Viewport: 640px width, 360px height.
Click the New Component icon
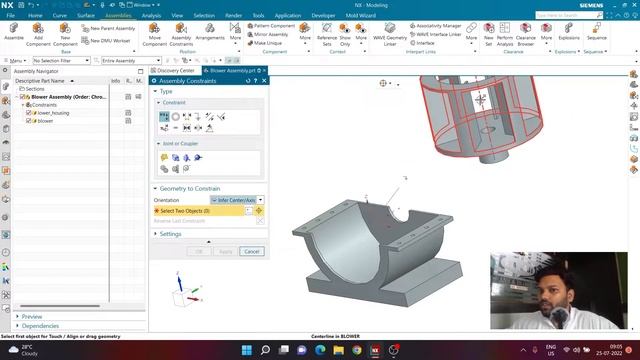point(65,34)
